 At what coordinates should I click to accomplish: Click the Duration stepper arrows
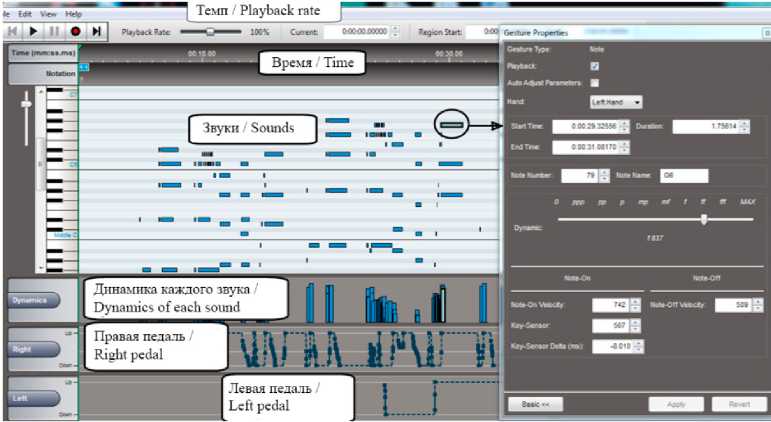click(744, 126)
